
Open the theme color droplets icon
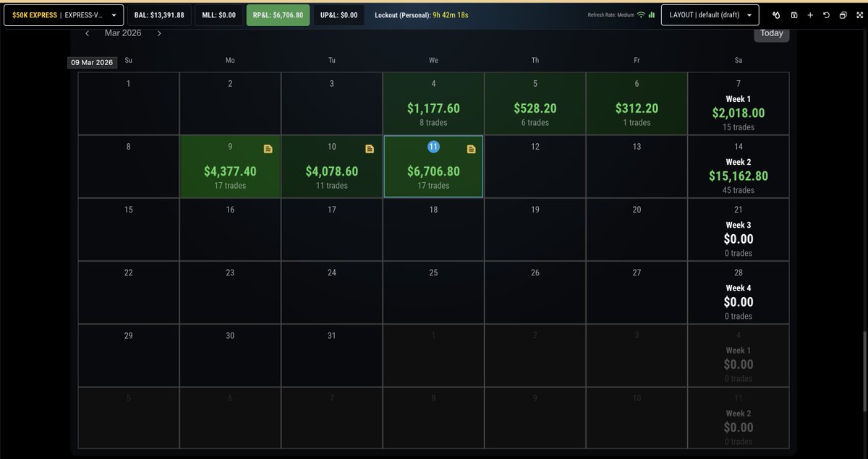pos(776,15)
